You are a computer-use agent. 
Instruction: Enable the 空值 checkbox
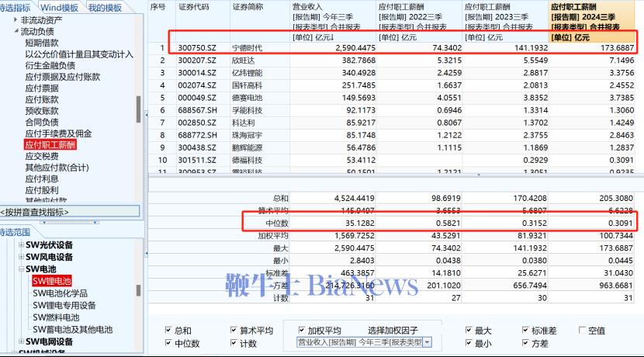tap(581, 331)
